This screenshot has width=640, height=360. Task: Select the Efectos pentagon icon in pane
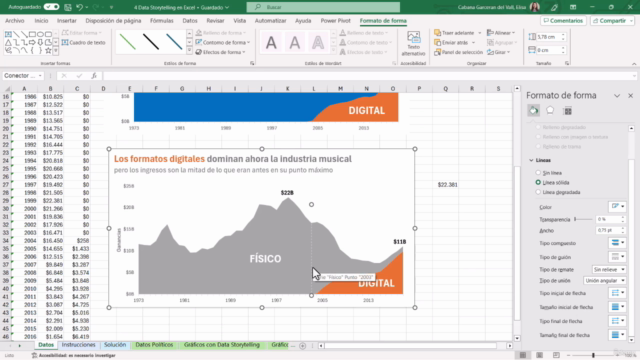(550, 111)
